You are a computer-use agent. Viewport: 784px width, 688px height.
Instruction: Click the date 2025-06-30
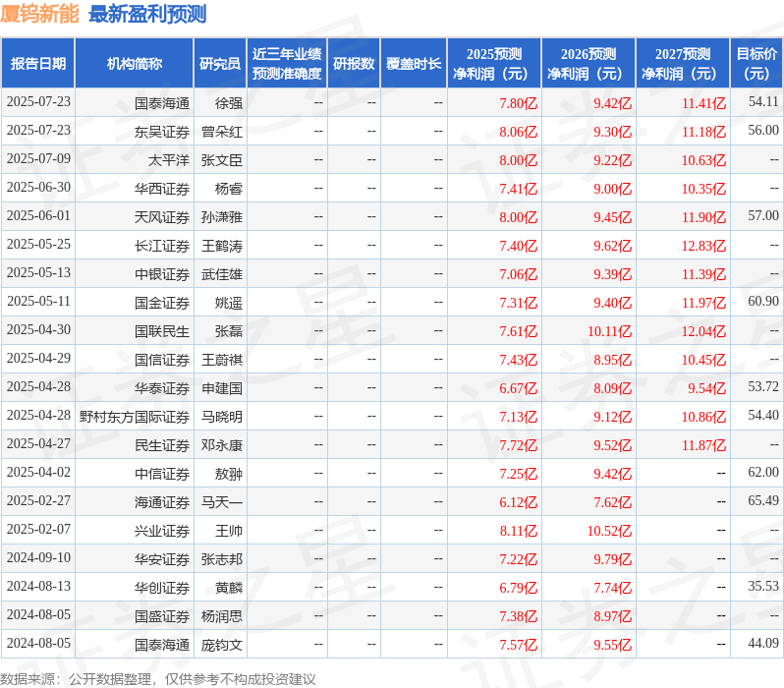coord(38,188)
